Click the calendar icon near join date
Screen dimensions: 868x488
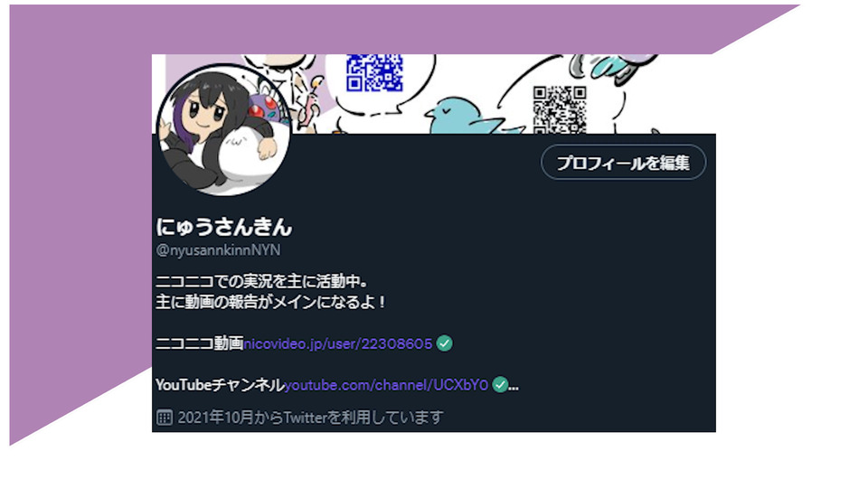[x=165, y=418]
